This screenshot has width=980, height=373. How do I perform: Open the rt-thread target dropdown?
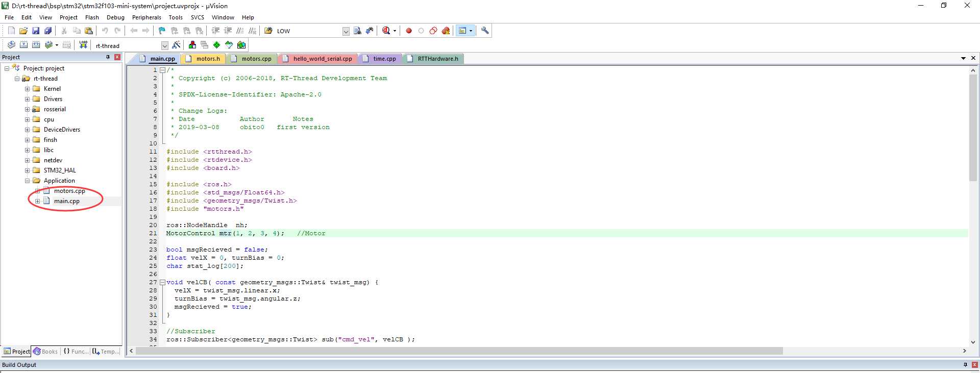164,45
